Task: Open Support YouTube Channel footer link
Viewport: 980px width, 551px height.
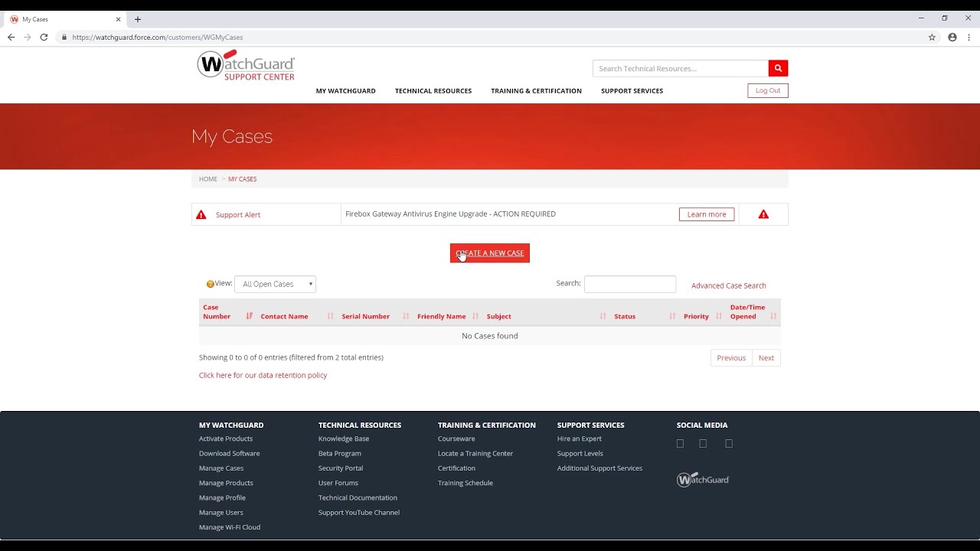Action: pos(359,513)
